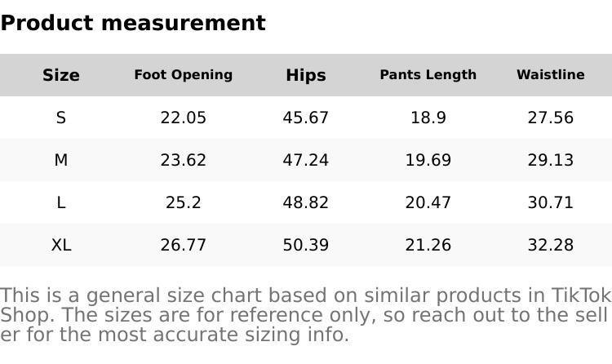The height and width of the screenshot is (364, 612).
Task: Click the S size row label
Action: pos(61,118)
